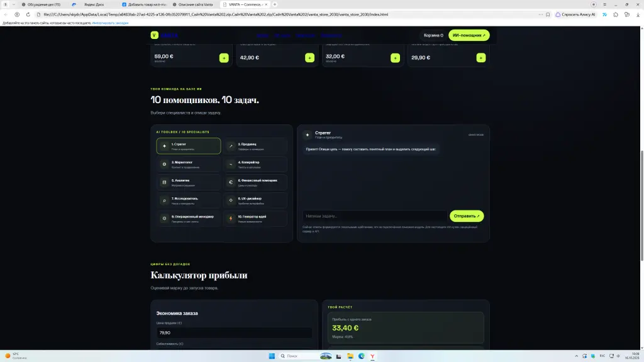
Task: Click the VANTA brand name link
Action: pyautogui.click(x=169, y=35)
